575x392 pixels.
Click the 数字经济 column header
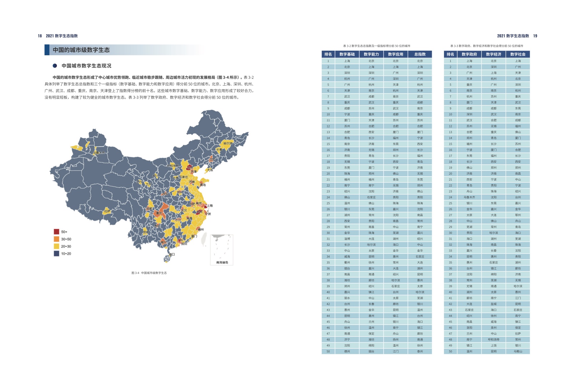[x=493, y=54]
